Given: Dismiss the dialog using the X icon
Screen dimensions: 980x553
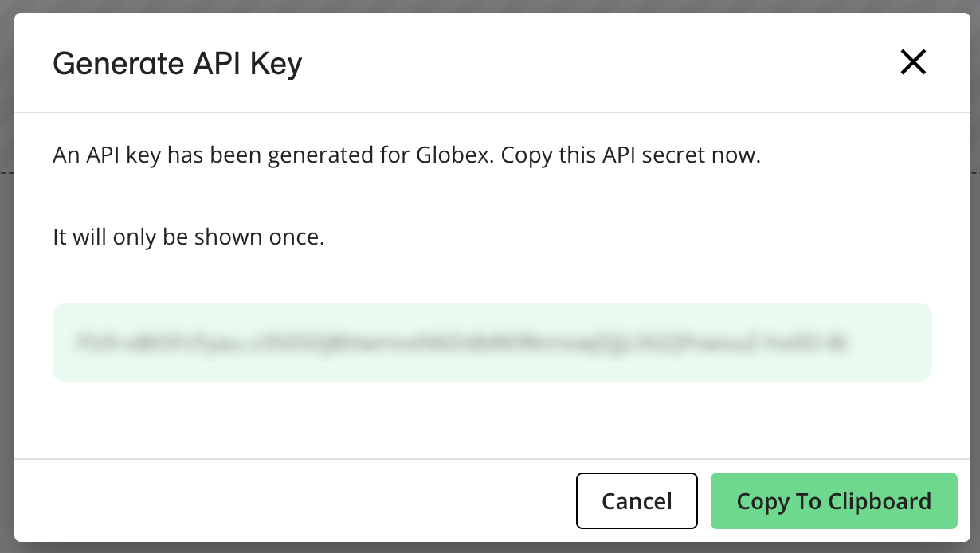Looking at the screenshot, I should 912,62.
